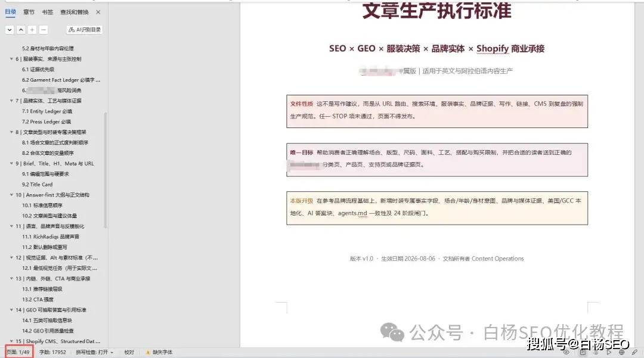Image resolution: width=644 pixels, height=358 pixels.
Task: Demote heading using the minus button
Action: (44, 30)
